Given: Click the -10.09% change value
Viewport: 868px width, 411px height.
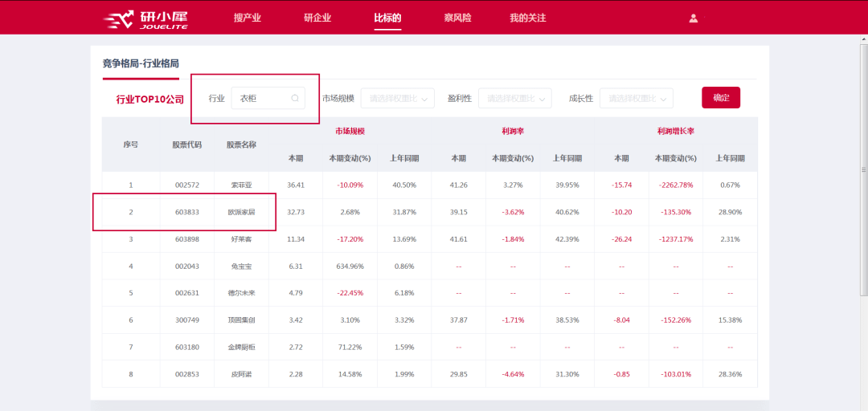Looking at the screenshot, I should pyautogui.click(x=350, y=185).
